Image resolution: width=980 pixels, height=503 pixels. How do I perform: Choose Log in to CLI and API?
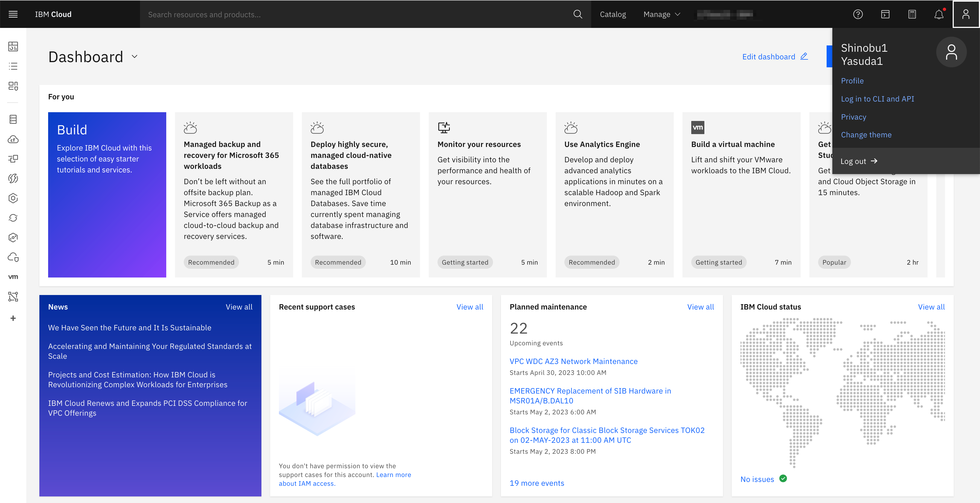tap(877, 99)
